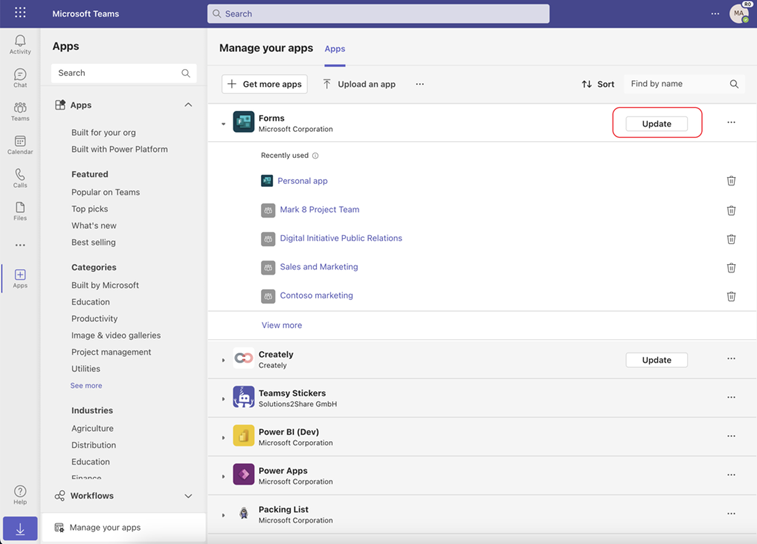757x544 pixels.
Task: Delete Forms Personal app entry
Action: coord(731,181)
